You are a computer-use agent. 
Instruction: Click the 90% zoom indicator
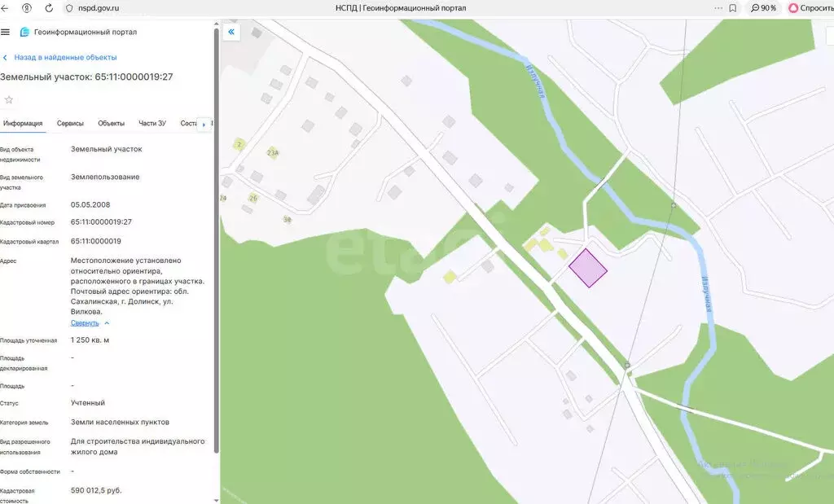763,8
